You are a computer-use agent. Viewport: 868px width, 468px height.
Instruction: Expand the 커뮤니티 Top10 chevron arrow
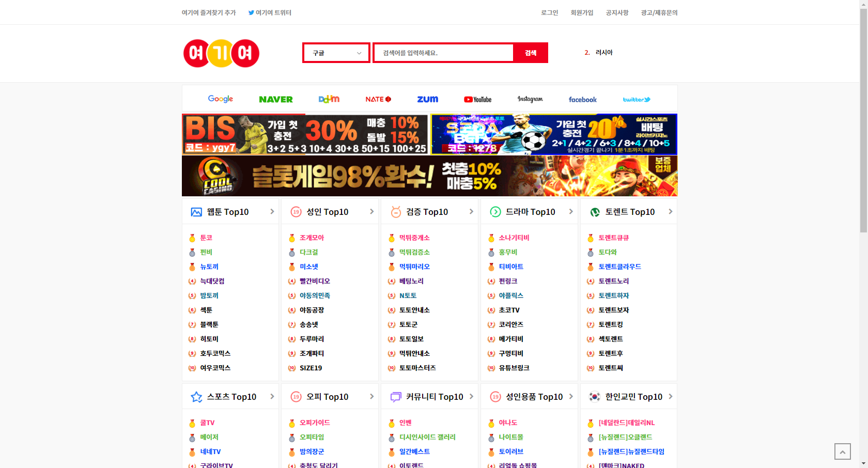[471, 396]
